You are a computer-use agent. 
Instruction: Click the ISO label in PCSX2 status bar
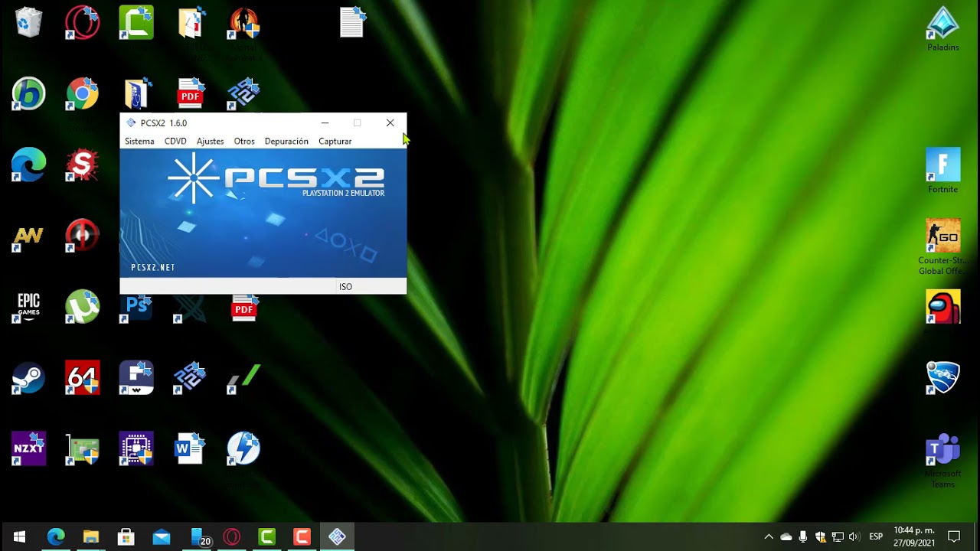[x=346, y=287]
